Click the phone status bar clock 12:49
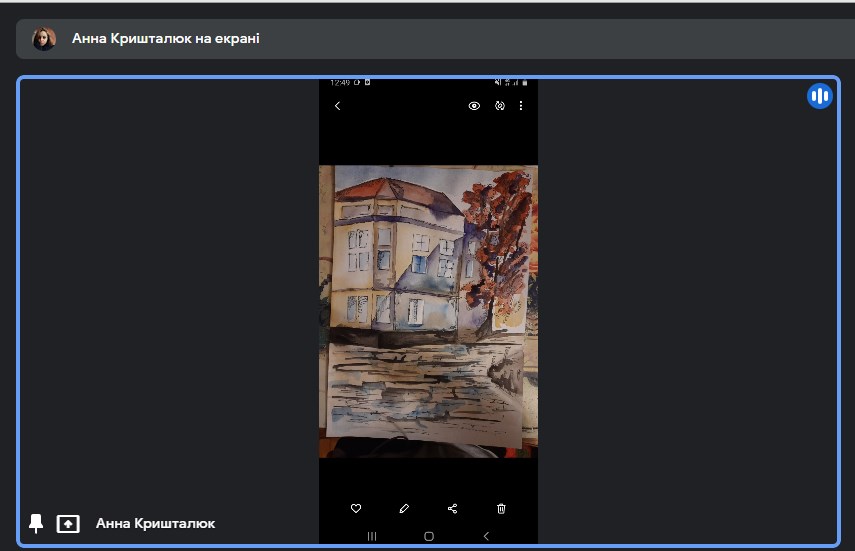This screenshot has height=551, width=855. (340, 83)
